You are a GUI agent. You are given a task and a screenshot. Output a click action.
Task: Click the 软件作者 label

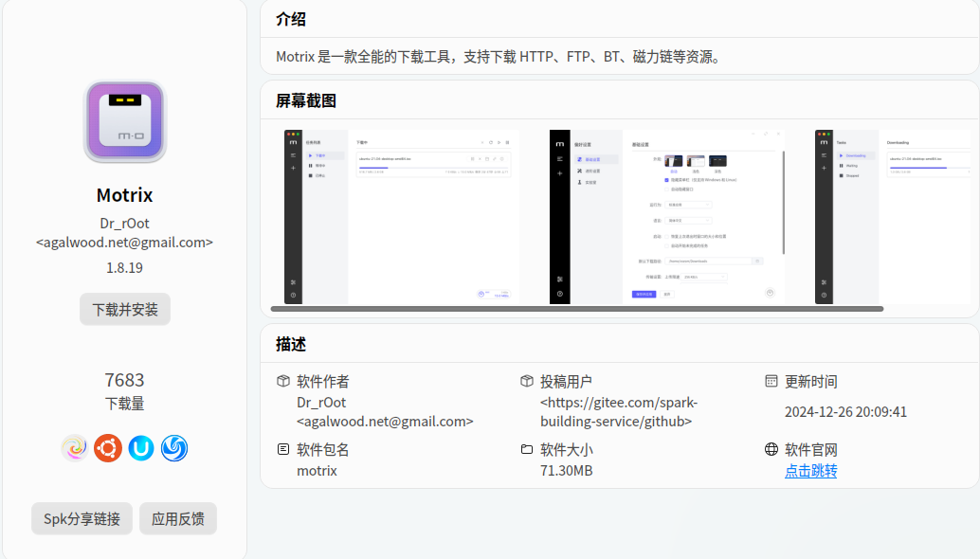pos(323,382)
